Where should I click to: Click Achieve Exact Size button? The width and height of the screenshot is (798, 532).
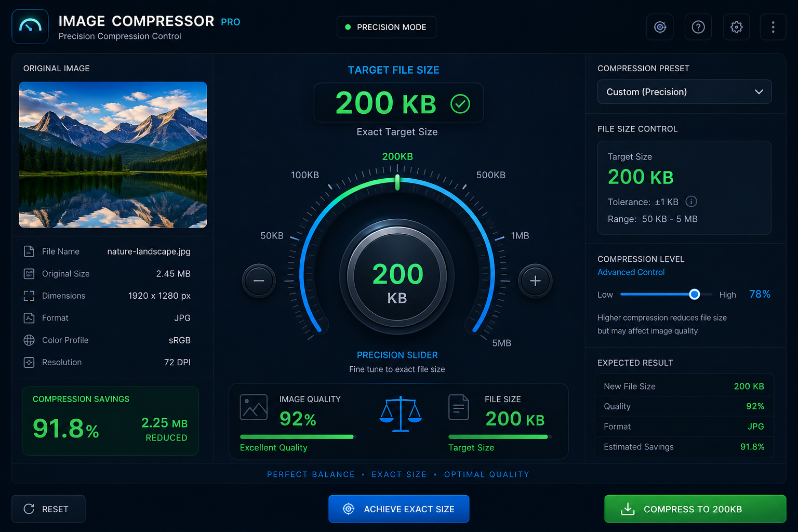(399, 509)
